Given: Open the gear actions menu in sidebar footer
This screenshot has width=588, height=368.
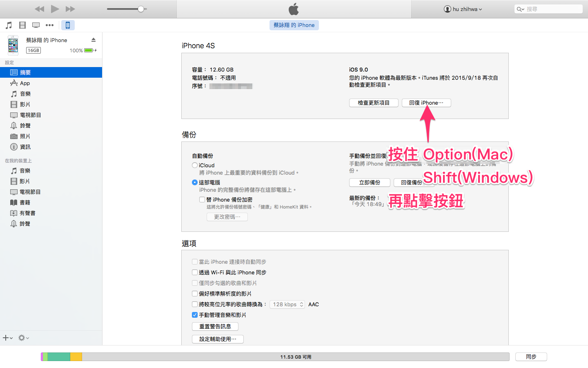Looking at the screenshot, I should point(24,338).
